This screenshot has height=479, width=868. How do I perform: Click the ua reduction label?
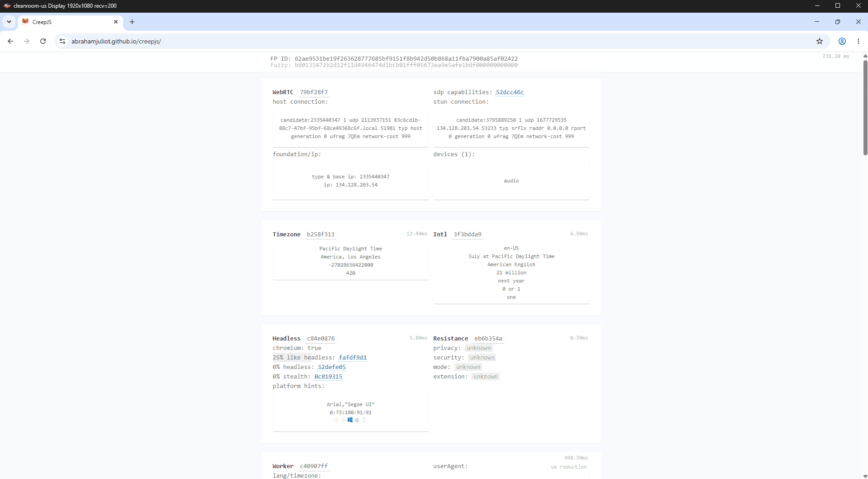569,467
